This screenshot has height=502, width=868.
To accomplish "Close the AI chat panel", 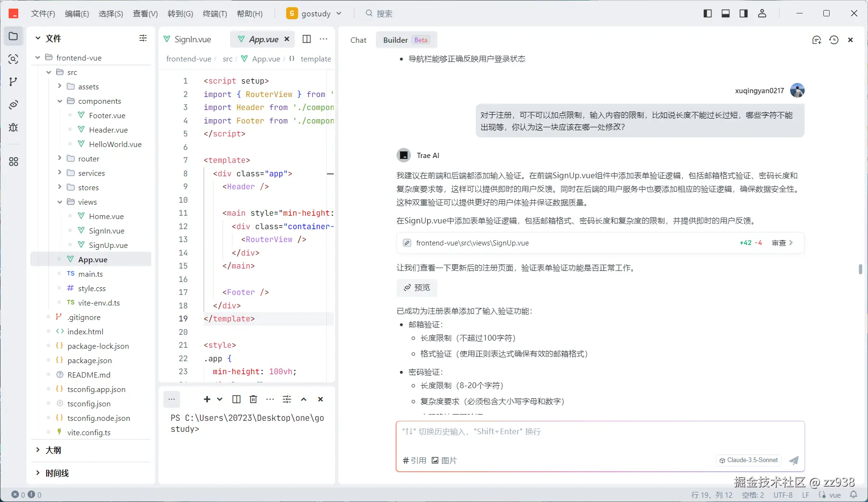I will pos(850,40).
